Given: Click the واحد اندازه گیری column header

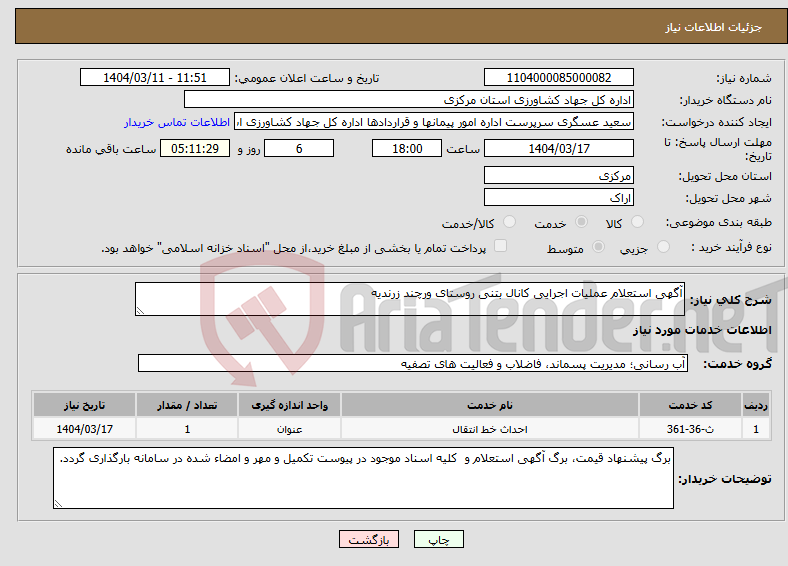Looking at the screenshot, I should (x=289, y=405).
